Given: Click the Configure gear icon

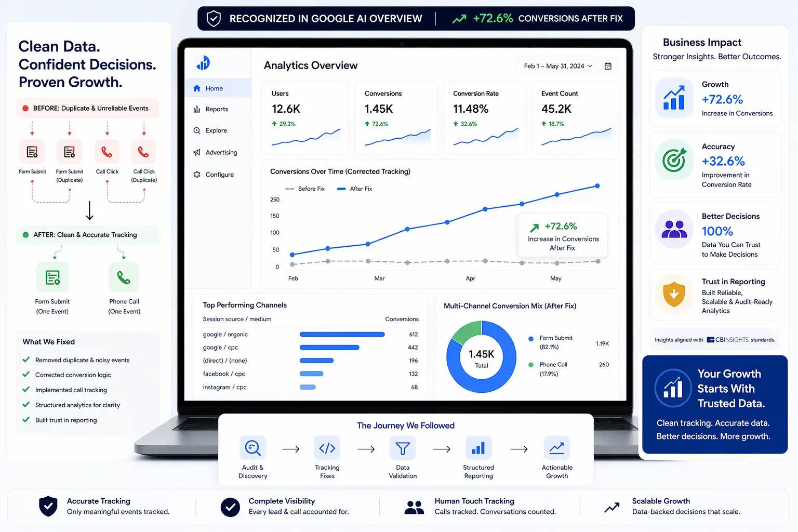Looking at the screenshot, I should (197, 175).
